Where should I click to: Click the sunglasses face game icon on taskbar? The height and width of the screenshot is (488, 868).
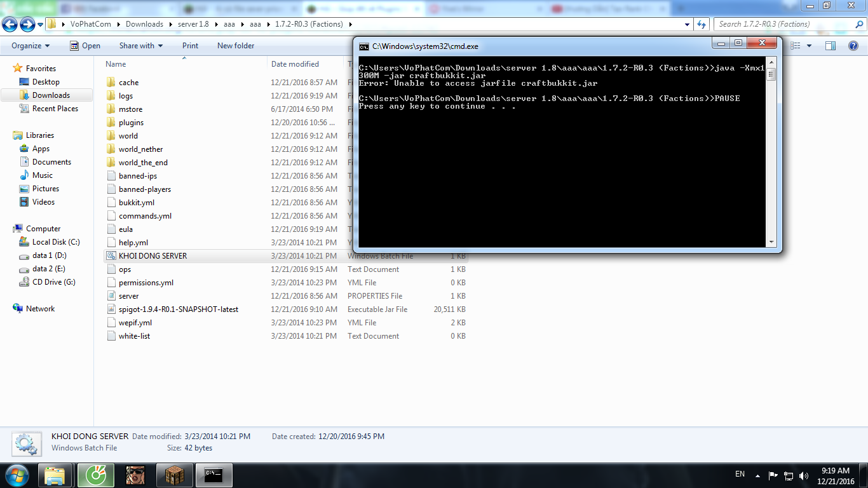(135, 475)
